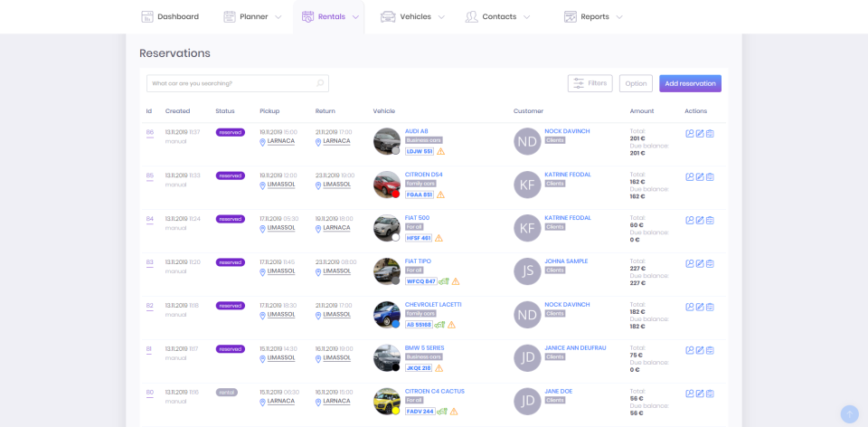Click yellow color dot on Citroen C4 Cactus photo
This screenshot has height=427, width=868.
(396, 411)
